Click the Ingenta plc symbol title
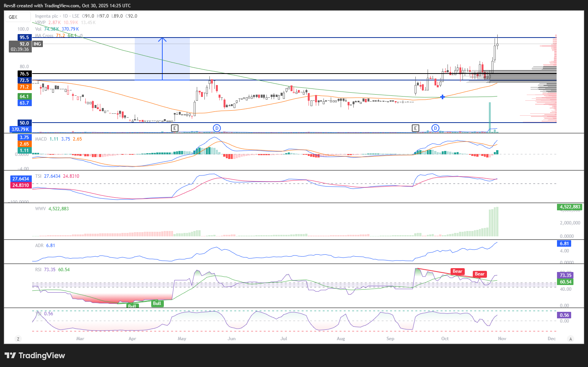 47,16
